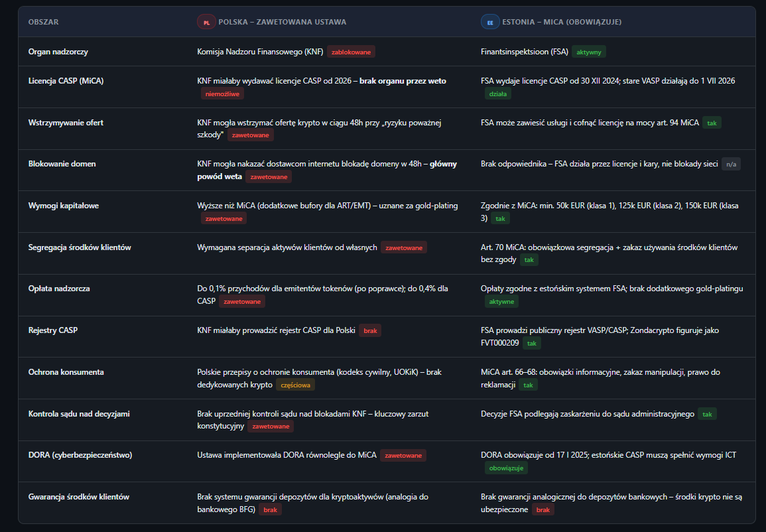Click the 'działa' badge in Licencja CASP row
Viewport: 766px width, 532px height.
[498, 94]
